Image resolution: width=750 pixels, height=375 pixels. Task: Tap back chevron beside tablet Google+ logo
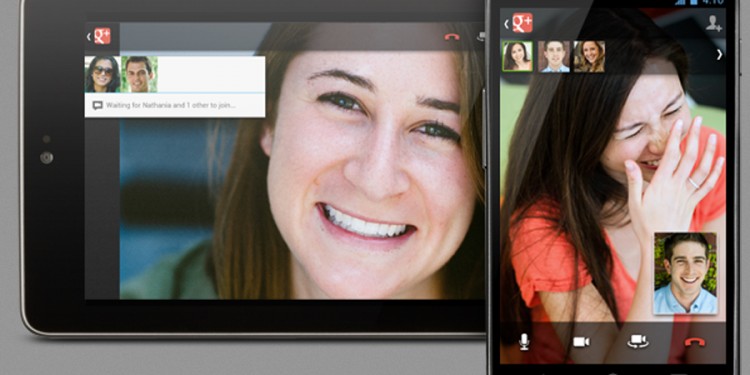coord(88,36)
